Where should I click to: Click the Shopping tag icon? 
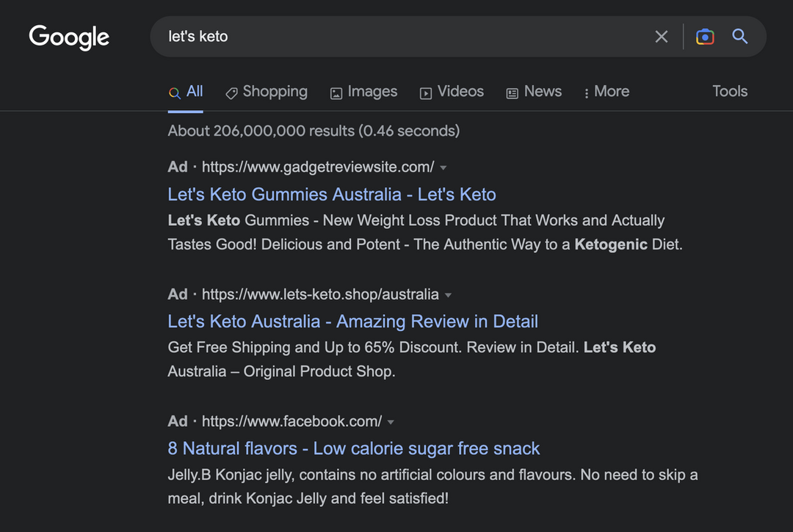(x=231, y=93)
